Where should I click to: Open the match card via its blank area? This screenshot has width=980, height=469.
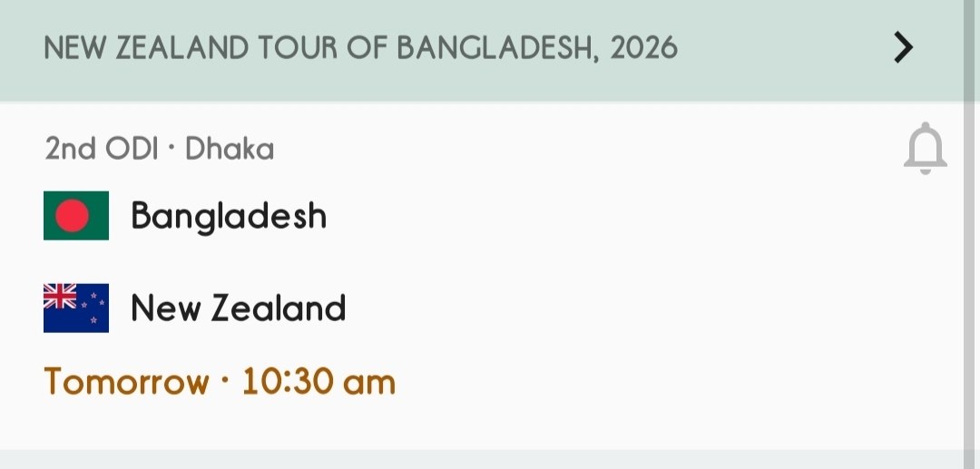(635, 272)
